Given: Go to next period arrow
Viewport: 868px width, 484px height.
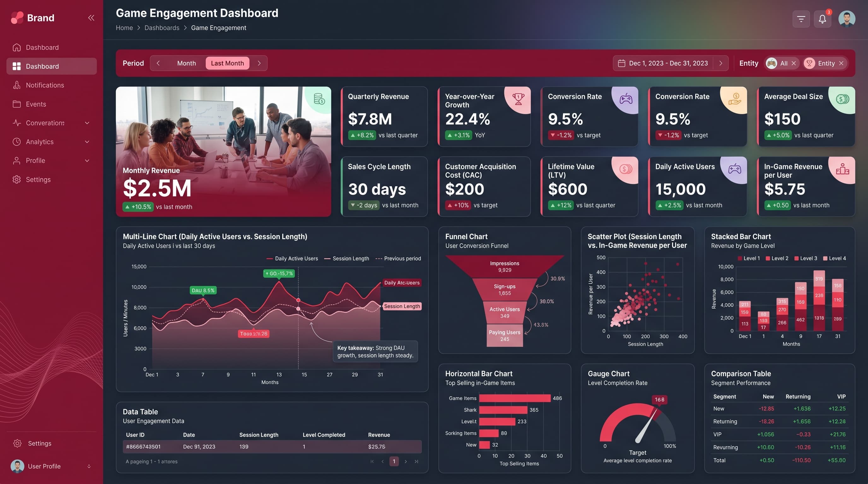Looking at the screenshot, I should pos(259,63).
